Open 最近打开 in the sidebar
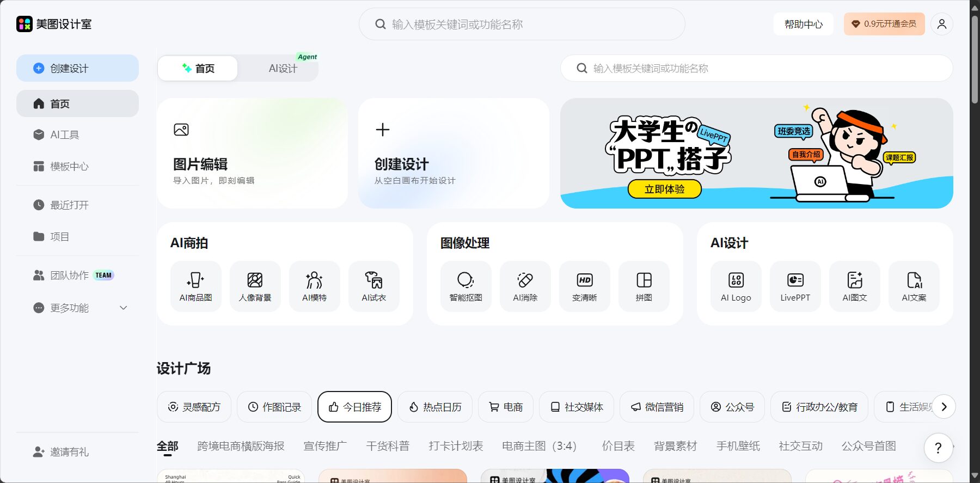Screen dimensions: 980x483 click(x=77, y=205)
